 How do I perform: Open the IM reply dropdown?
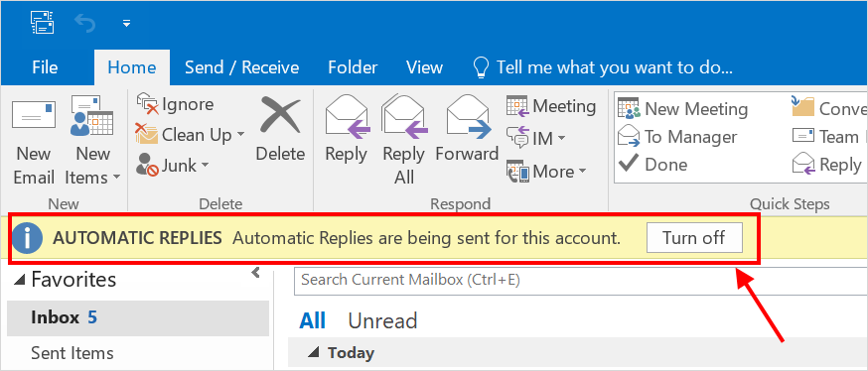click(536, 138)
